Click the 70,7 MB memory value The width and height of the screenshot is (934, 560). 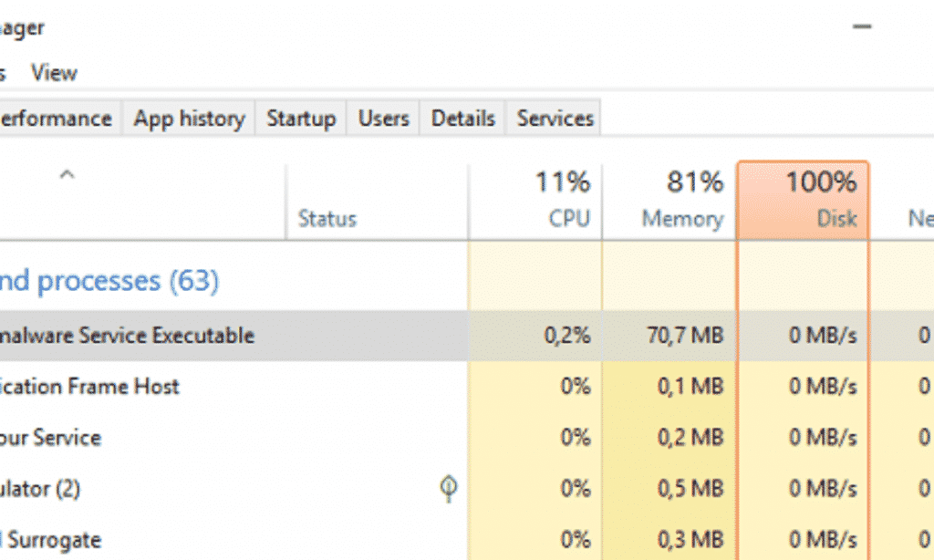pos(669,336)
